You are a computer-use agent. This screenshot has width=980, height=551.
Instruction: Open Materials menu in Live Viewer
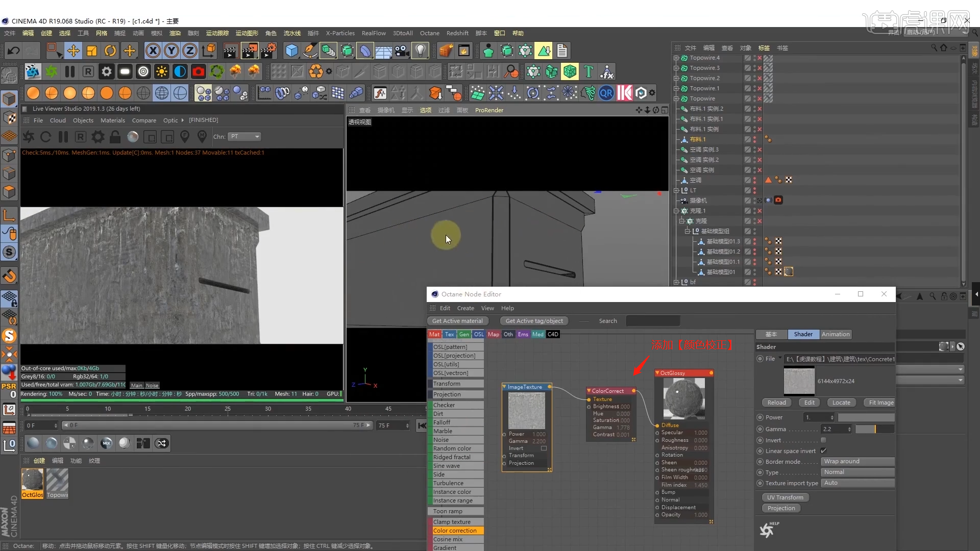pyautogui.click(x=113, y=120)
